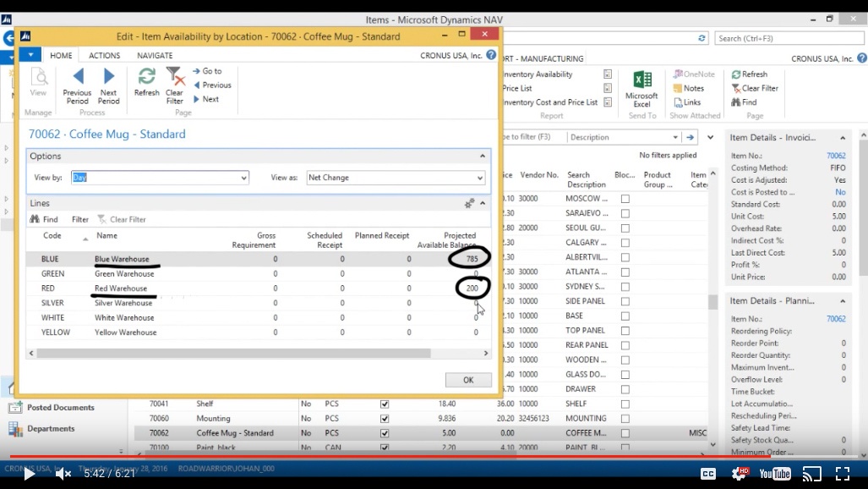Toggle closed captions on the video
868x489 pixels.
coord(708,474)
